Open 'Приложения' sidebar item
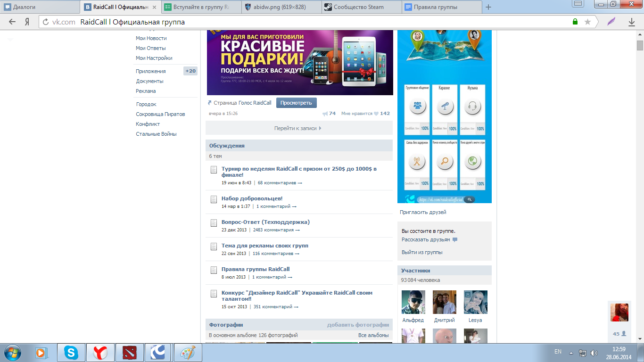The image size is (644, 362). tap(151, 71)
